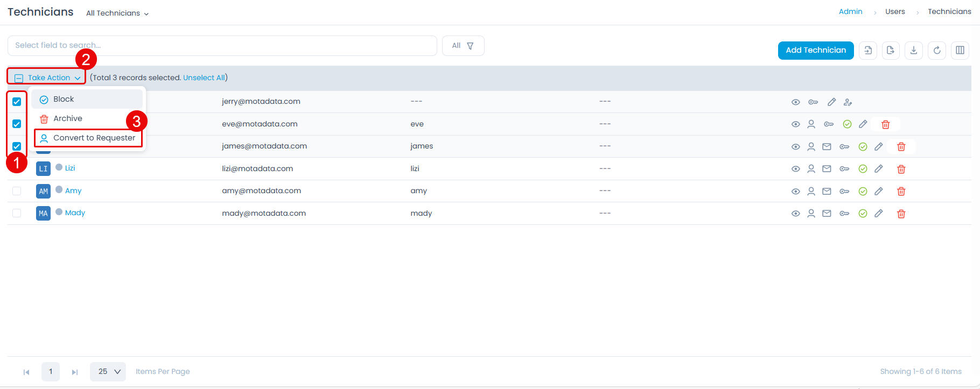Viewport: 980px width, 389px height.
Task: Click pencil edit icon in jerry@motadata.com row
Action: point(832,102)
